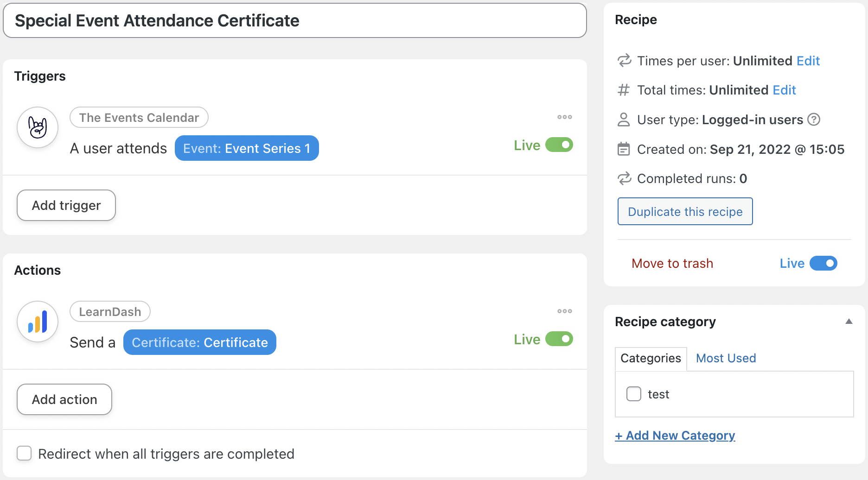This screenshot has width=868, height=480.
Task: Move the recipe to trash
Action: click(672, 263)
